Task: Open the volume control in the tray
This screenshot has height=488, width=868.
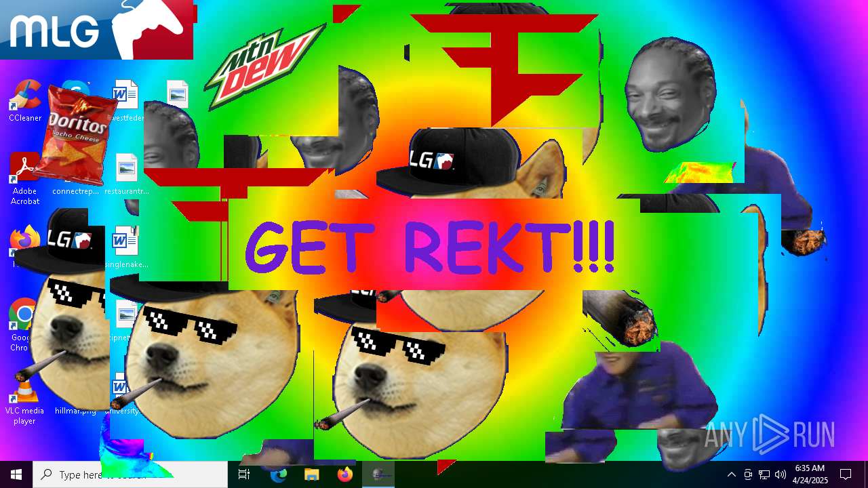Action: tap(781, 474)
